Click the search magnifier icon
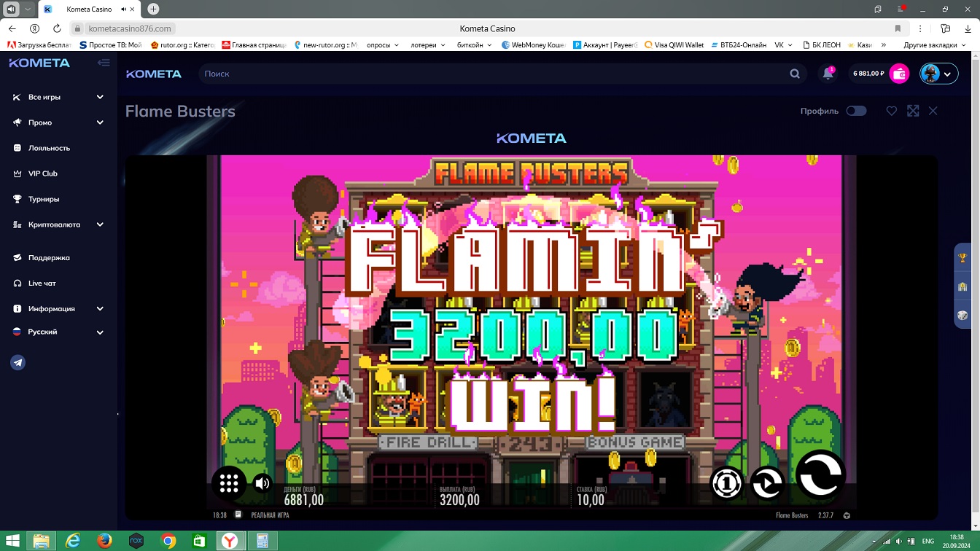The width and height of the screenshot is (980, 551). pos(795,74)
